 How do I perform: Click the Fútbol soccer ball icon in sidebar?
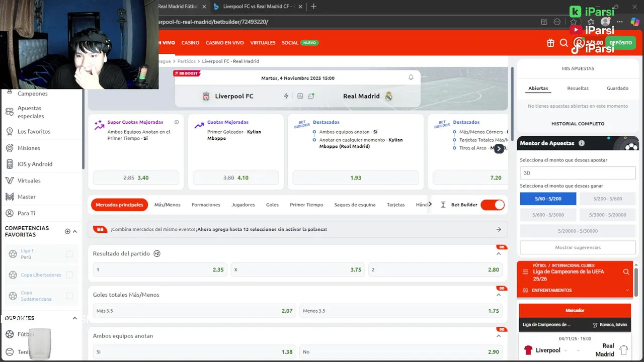[x=10, y=334]
